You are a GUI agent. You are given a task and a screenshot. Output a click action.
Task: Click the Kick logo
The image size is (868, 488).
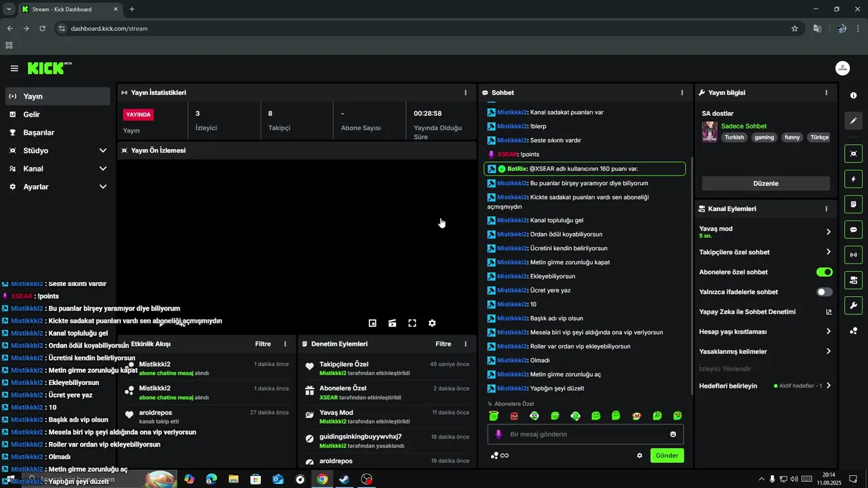[49, 68]
